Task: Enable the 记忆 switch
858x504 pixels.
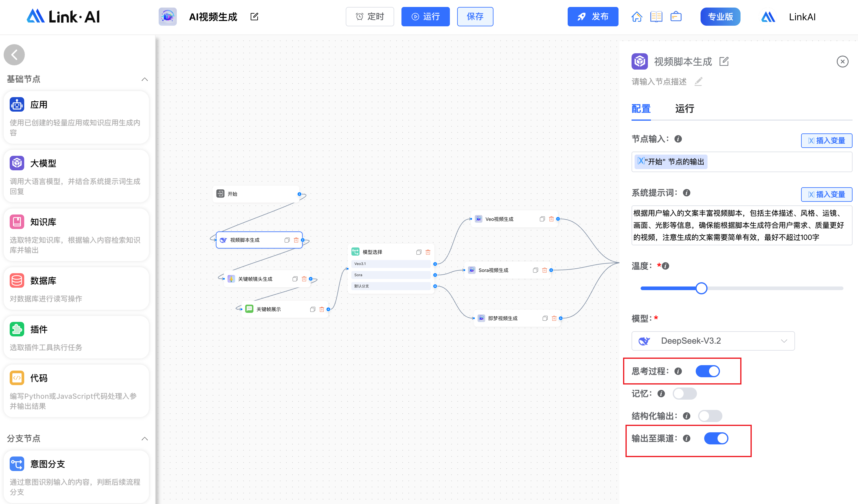Action: click(684, 394)
